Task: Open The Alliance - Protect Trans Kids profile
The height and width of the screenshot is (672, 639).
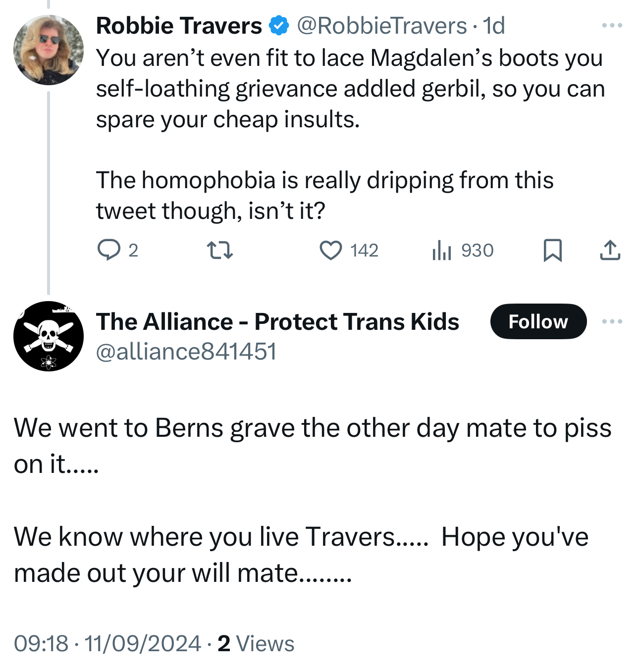Action: pyautogui.click(x=277, y=321)
